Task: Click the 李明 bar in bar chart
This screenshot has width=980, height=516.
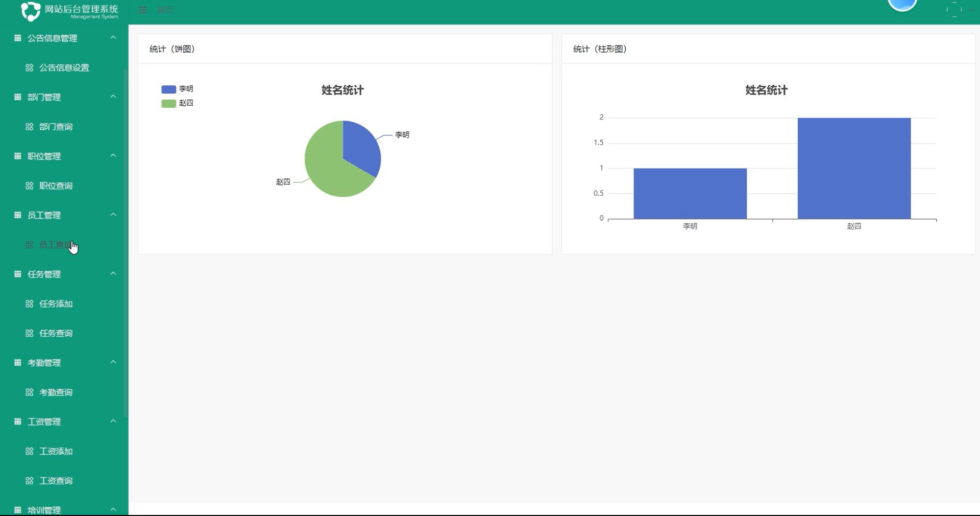Action: [690, 194]
